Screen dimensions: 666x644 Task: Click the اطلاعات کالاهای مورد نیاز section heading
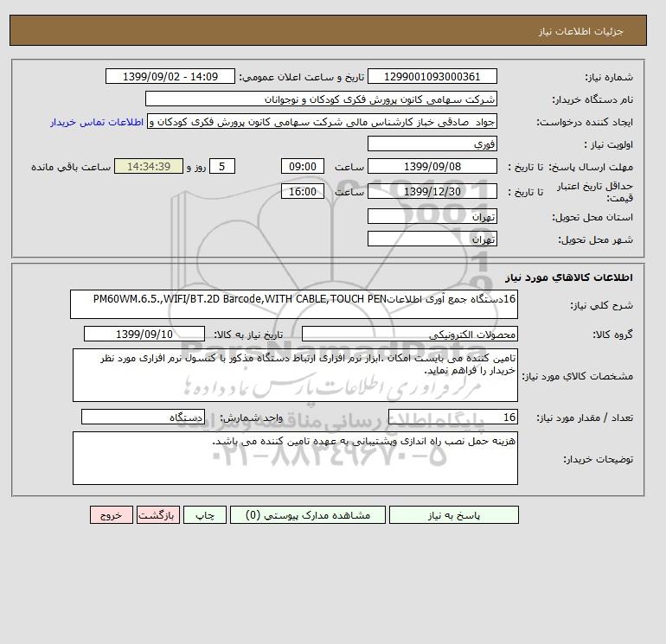coord(569,277)
